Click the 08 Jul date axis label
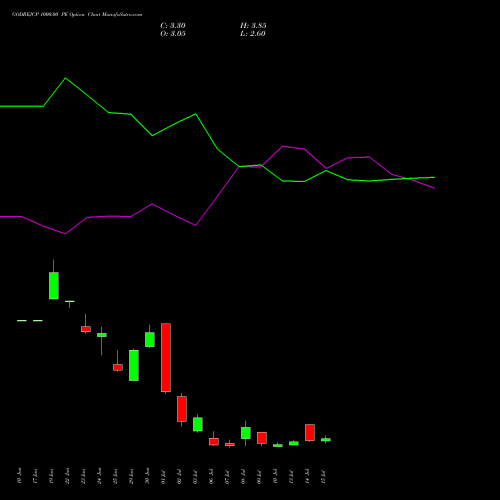 click(x=243, y=477)
